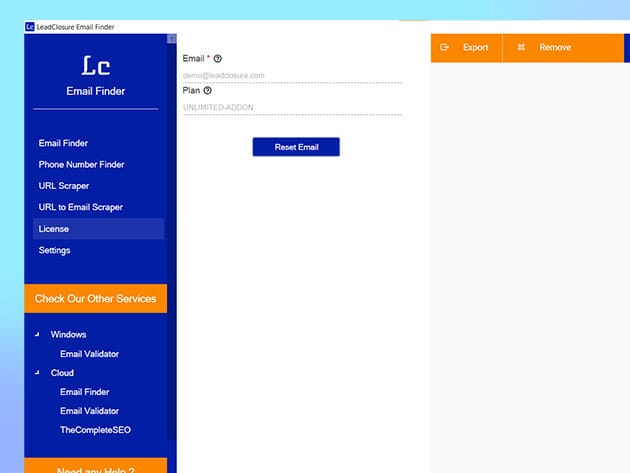Click the Export arrow icon
630x473 pixels.
coord(445,47)
